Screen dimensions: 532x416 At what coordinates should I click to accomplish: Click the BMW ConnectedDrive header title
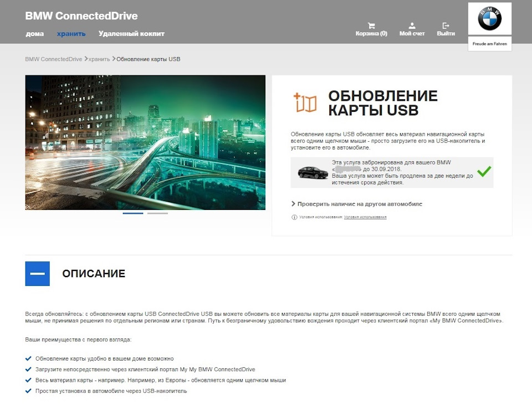pos(81,16)
